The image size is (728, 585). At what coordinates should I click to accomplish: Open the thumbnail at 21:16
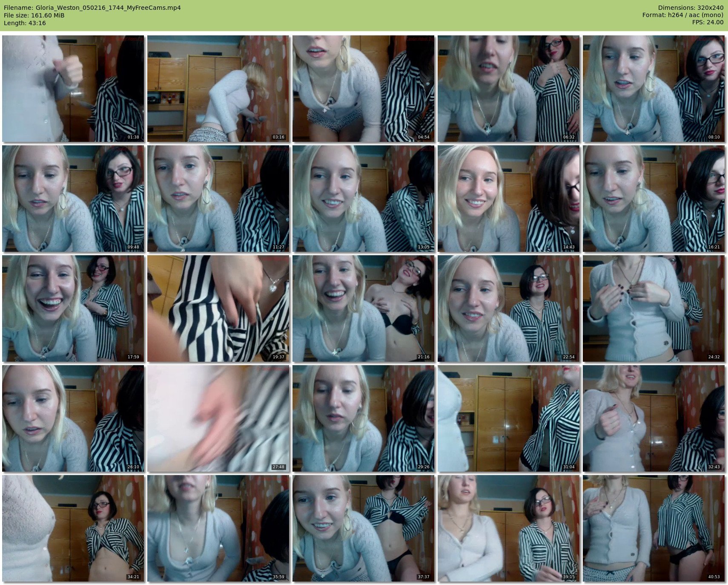[364, 308]
